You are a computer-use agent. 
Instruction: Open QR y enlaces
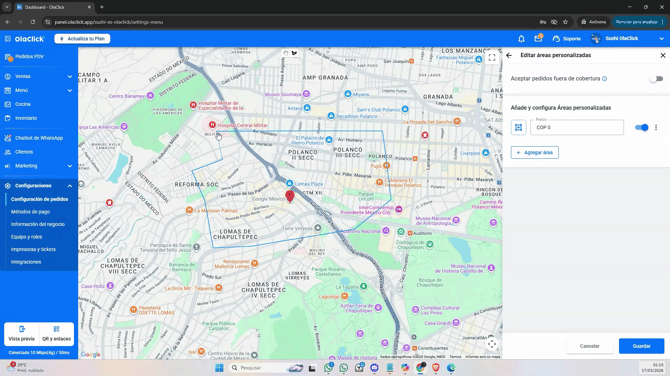[x=56, y=334]
